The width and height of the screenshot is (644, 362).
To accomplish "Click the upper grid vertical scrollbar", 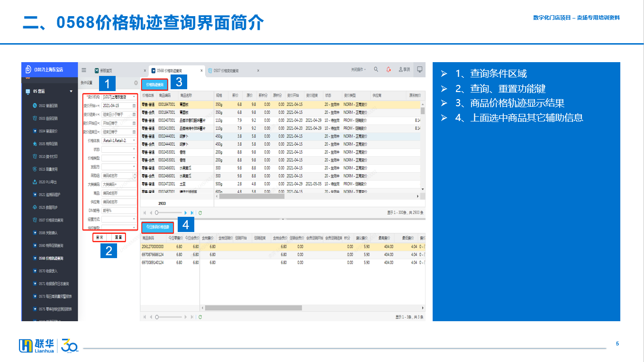I will (422, 111).
